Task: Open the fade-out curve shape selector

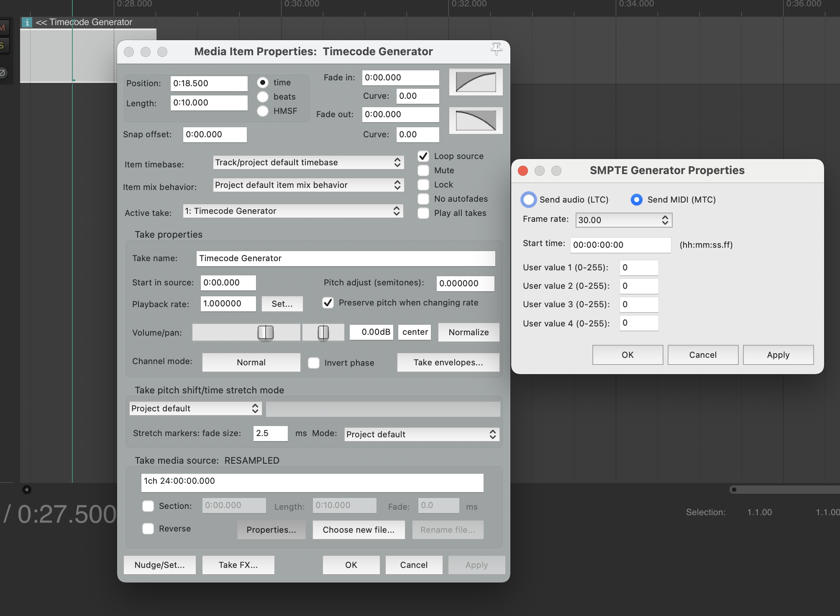Action: 476,121
